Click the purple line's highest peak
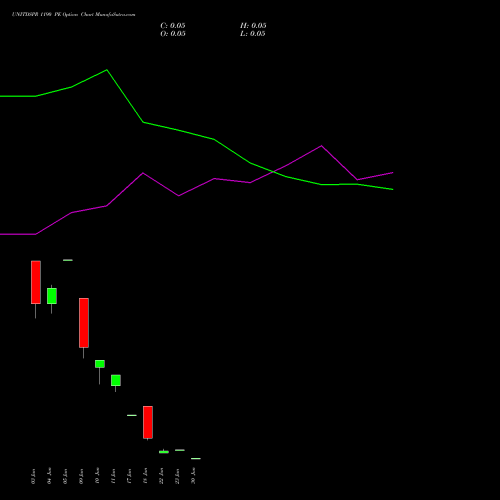Image resolution: width=500 pixels, height=500 pixels. point(321,146)
